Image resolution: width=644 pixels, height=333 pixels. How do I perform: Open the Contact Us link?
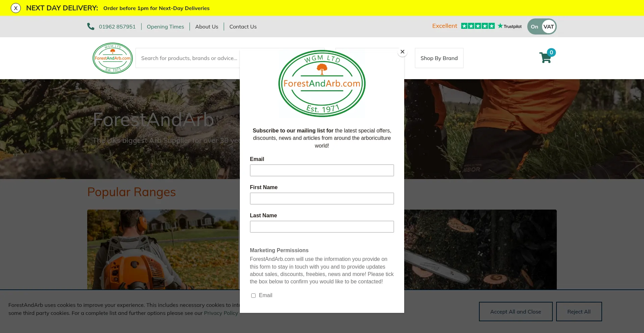click(243, 26)
